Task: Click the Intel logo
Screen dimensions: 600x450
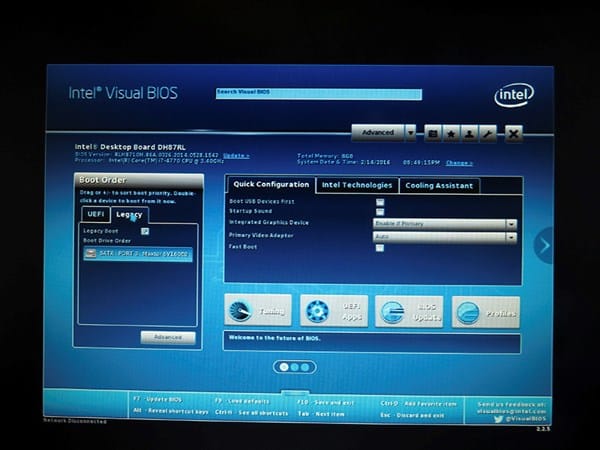Action: pos(514,95)
